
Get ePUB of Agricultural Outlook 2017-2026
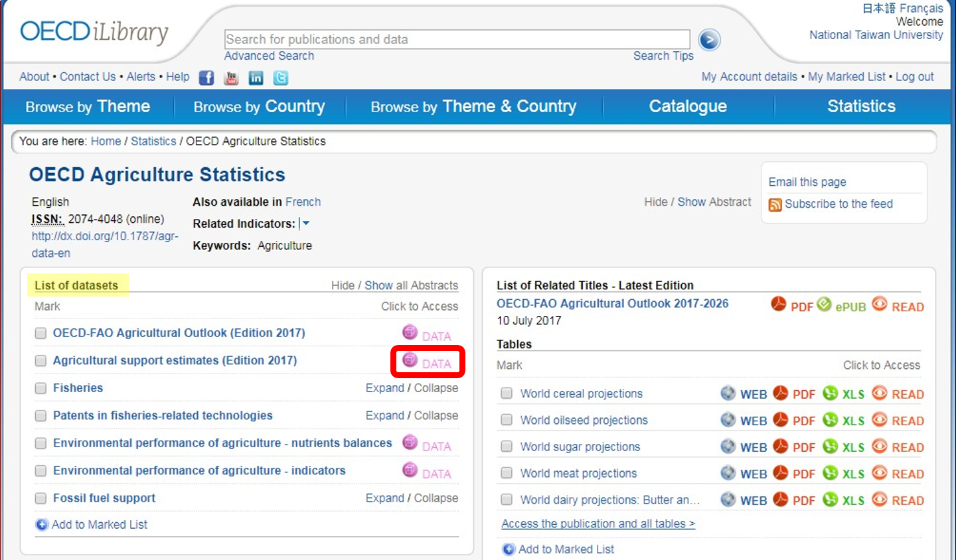point(842,305)
